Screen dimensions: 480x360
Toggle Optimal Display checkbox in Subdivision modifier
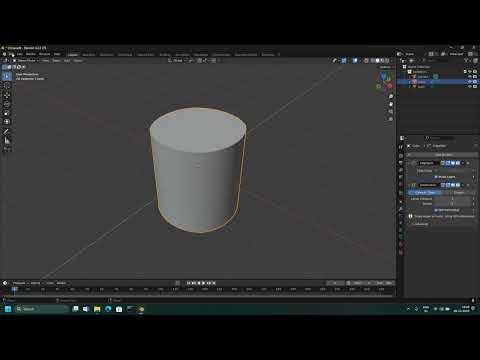point(436,210)
